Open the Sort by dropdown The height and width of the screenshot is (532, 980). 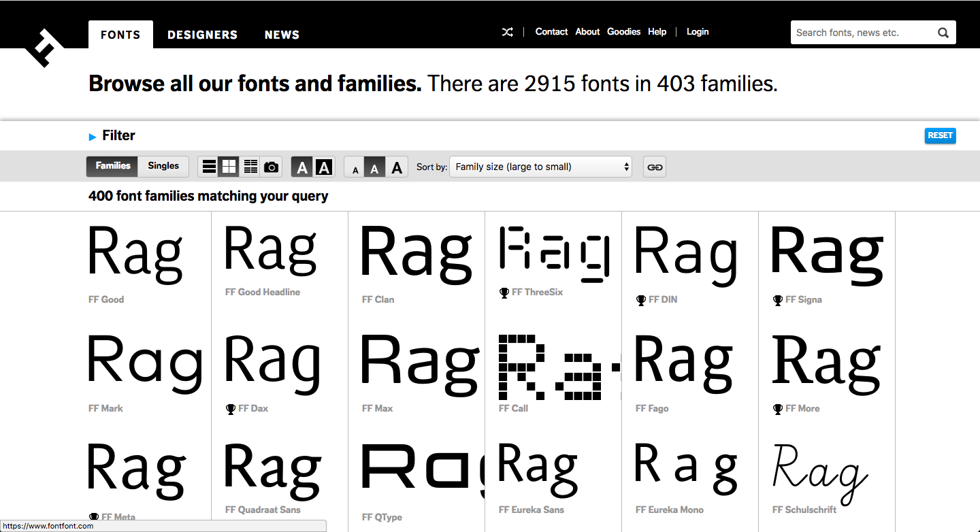(x=540, y=167)
